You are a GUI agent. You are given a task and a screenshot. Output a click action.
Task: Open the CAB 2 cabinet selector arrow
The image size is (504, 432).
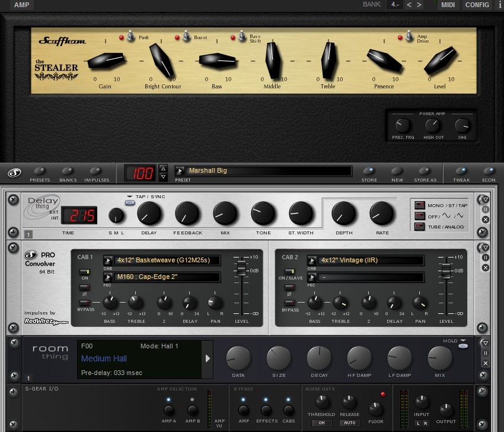tap(311, 260)
